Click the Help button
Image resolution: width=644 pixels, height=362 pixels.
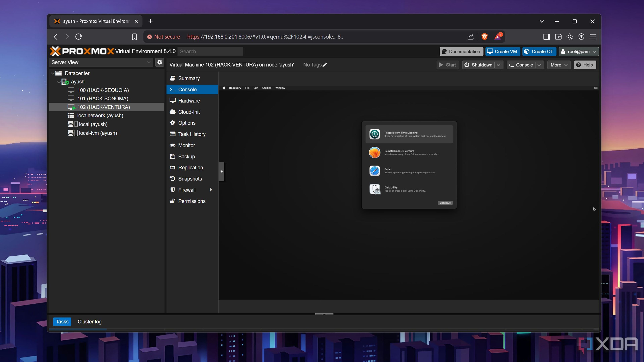[585, 65]
